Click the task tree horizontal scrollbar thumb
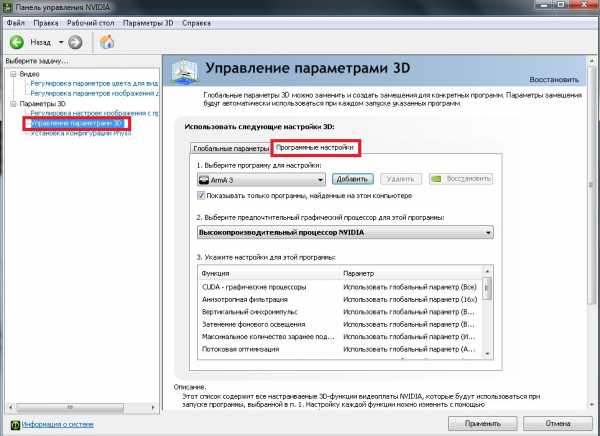The width and height of the screenshot is (600, 436). click(70, 408)
